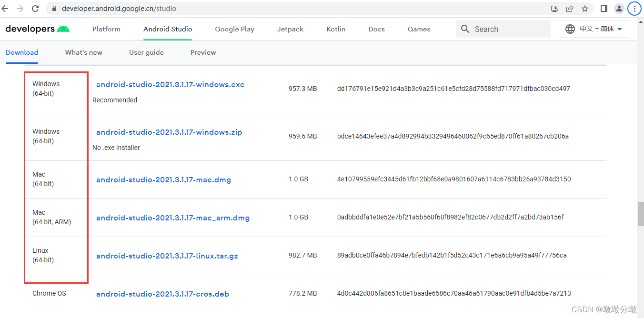Open the 中文 – 简体 language dropdown
Image resolution: width=644 pixels, height=318 pixels.
coord(594,29)
